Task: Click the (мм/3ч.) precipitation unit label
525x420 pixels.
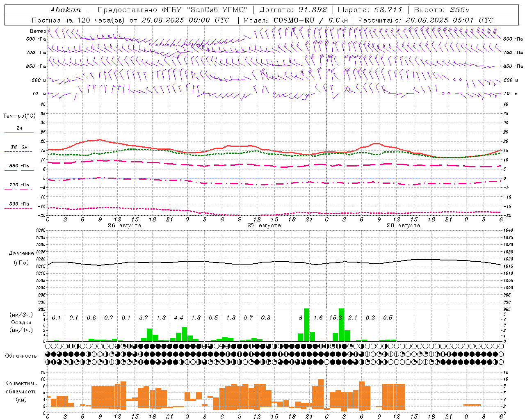Action: click(x=21, y=315)
